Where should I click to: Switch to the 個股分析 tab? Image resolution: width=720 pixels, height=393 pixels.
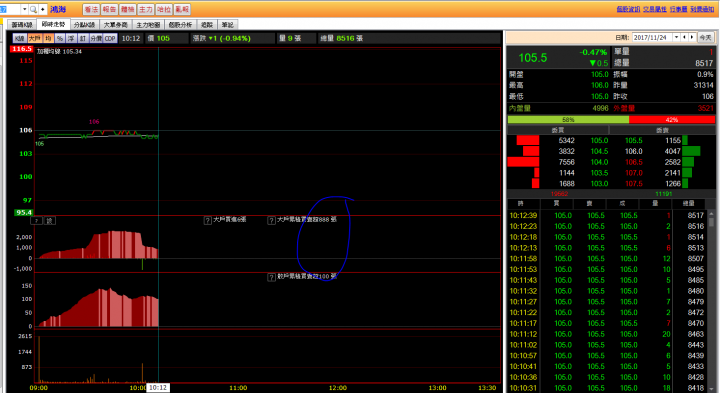tap(180, 25)
